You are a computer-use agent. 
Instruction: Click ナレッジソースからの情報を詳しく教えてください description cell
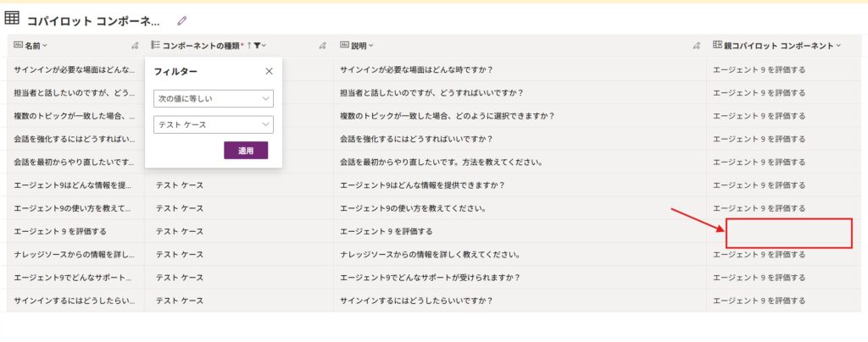(x=429, y=254)
